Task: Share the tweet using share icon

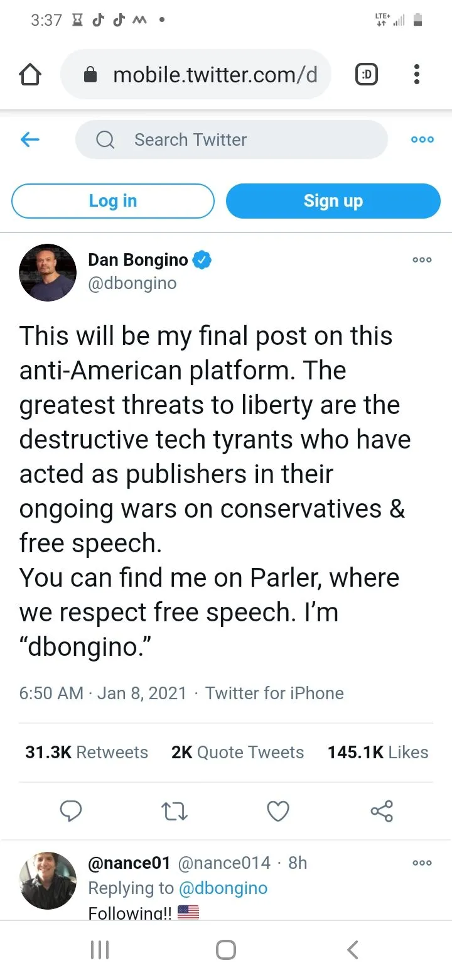Action: [382, 811]
